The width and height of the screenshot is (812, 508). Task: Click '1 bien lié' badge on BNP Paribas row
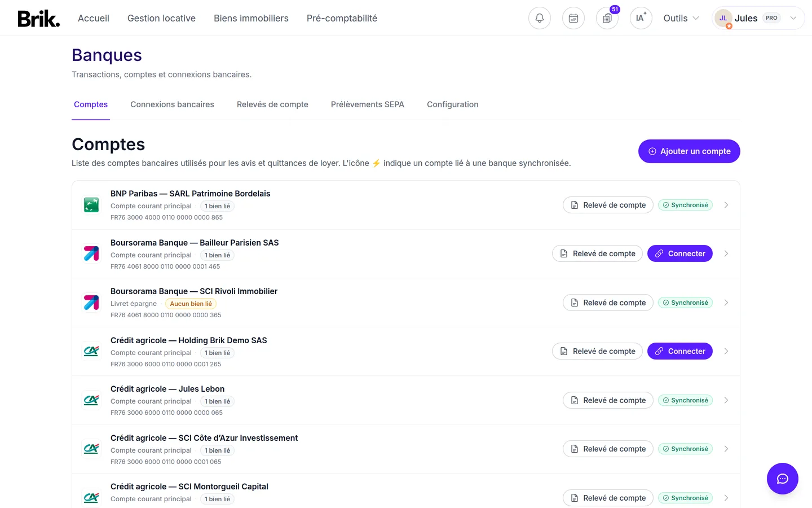217,206
